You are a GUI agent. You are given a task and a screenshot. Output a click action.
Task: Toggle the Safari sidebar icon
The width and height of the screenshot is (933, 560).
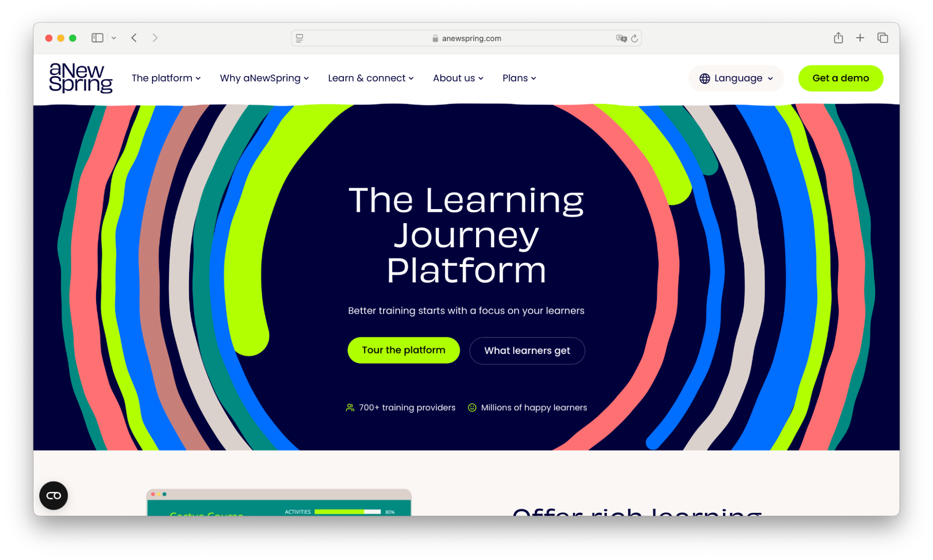coord(97,38)
